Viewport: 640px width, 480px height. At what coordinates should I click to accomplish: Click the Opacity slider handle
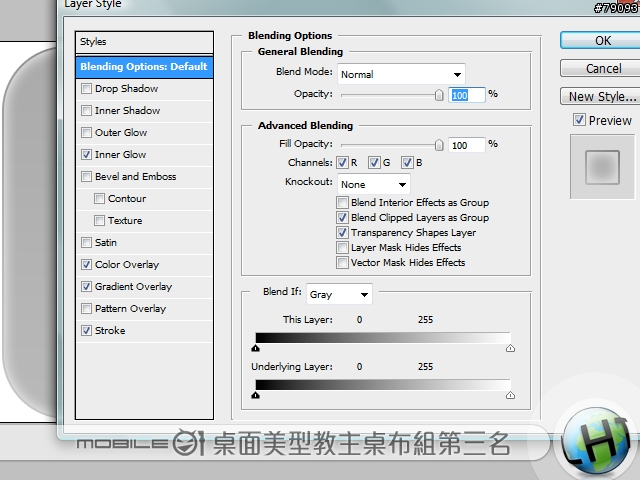pyautogui.click(x=439, y=95)
